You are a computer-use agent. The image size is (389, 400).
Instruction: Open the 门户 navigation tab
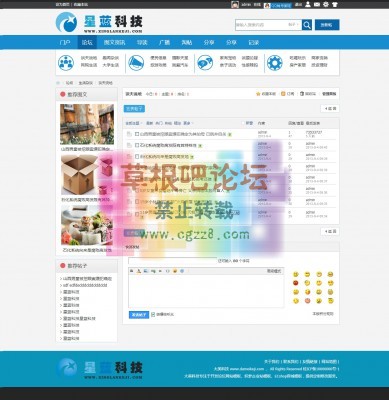point(65,42)
